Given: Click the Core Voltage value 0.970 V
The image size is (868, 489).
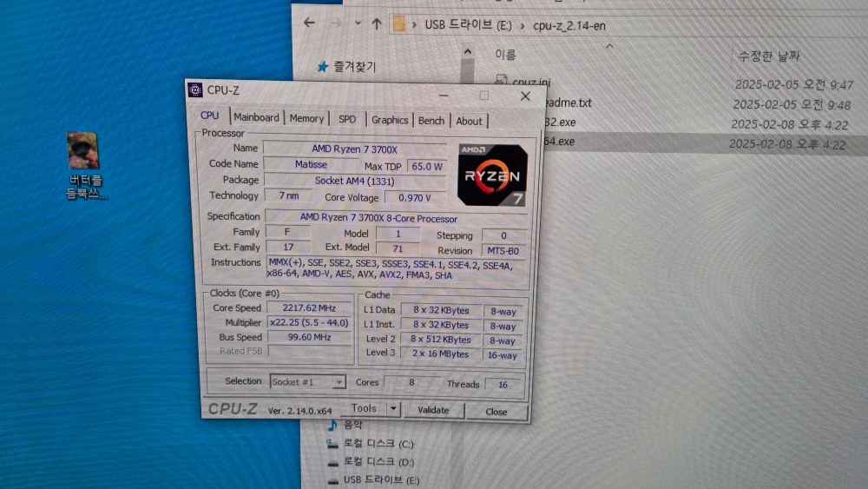Looking at the screenshot, I should click(415, 198).
